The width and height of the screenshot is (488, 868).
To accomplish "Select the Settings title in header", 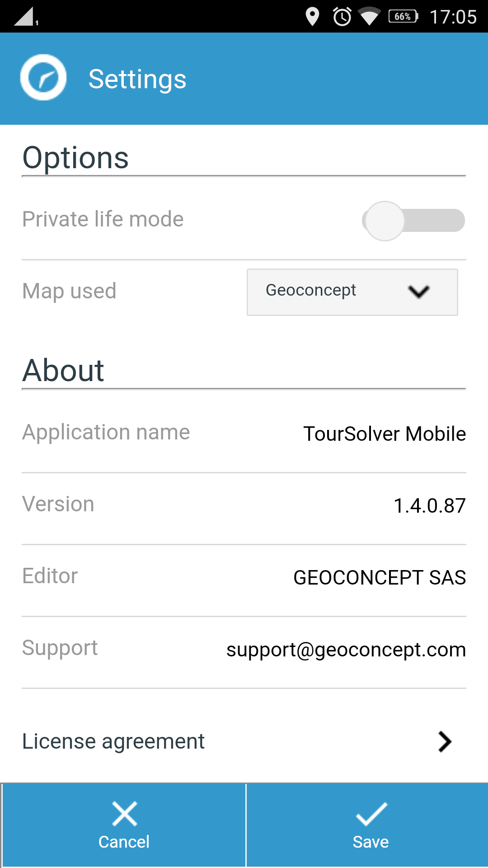I will 137,79.
